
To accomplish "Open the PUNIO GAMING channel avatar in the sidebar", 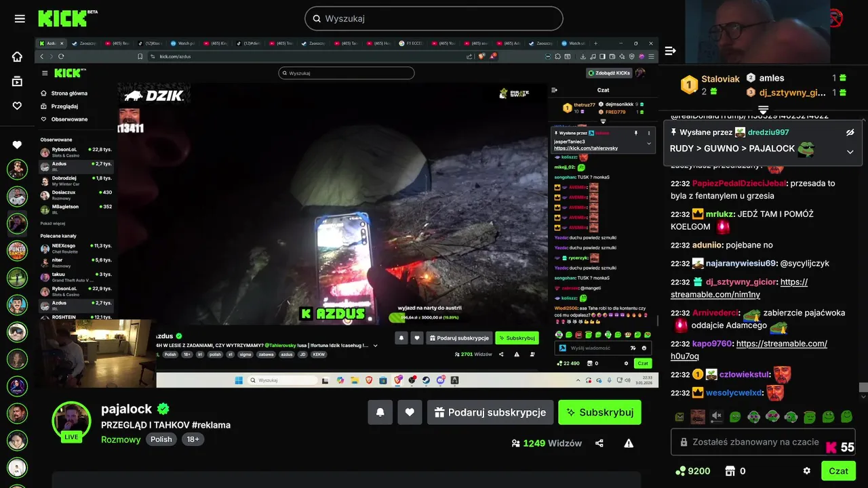I will pyautogui.click(x=17, y=251).
